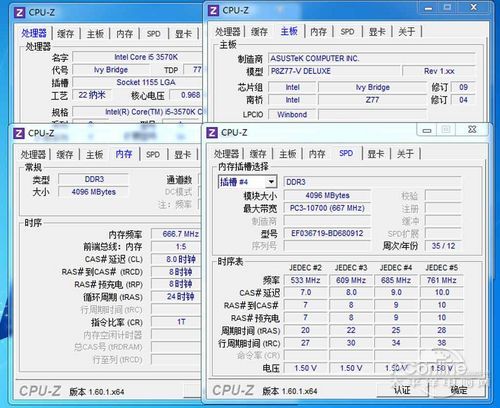Click the 35 / 12 week/year value

click(x=443, y=246)
